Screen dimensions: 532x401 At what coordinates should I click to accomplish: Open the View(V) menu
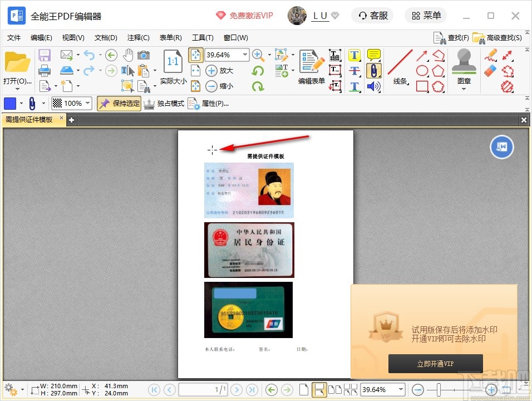73,38
